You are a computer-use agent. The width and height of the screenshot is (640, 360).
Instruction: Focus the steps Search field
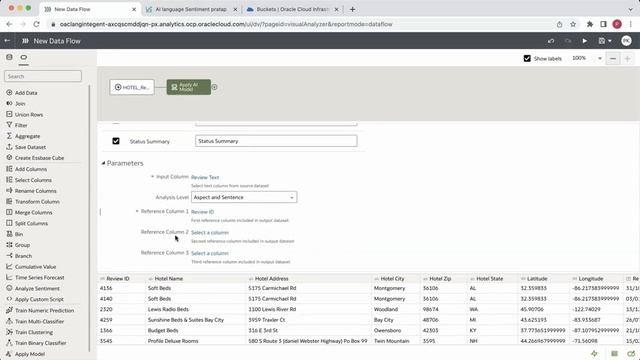pos(43,76)
